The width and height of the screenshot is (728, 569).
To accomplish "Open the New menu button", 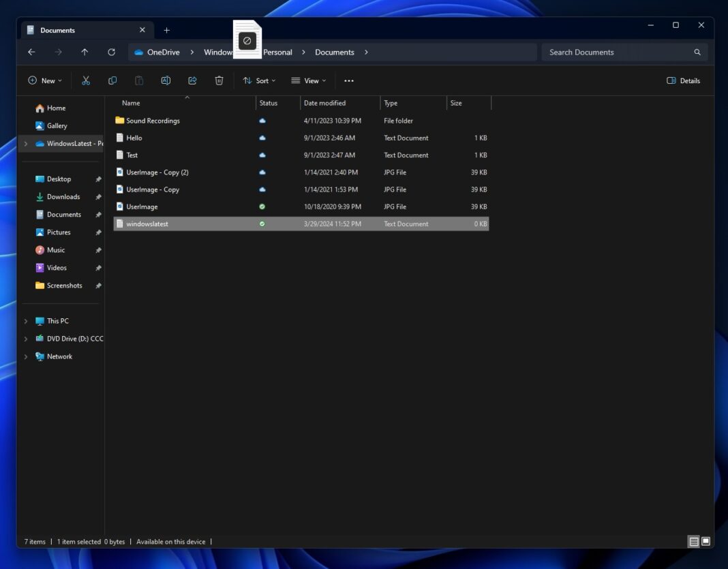I will point(44,80).
